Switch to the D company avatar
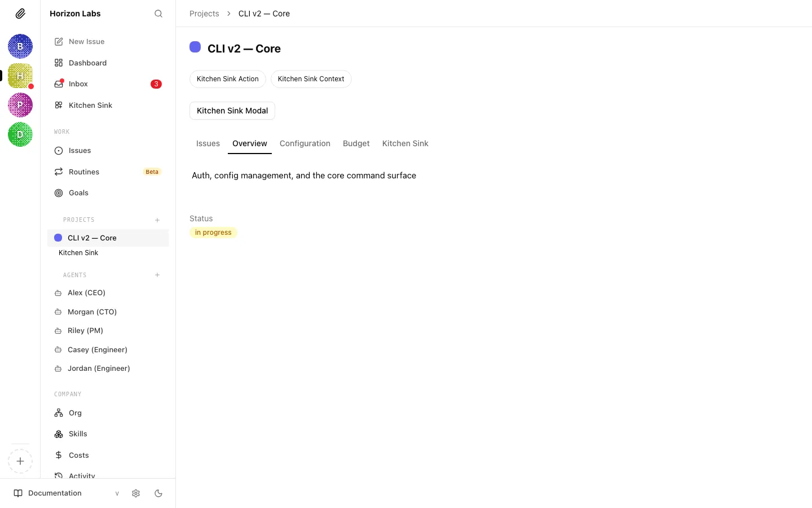This screenshot has width=812, height=508. click(x=20, y=134)
